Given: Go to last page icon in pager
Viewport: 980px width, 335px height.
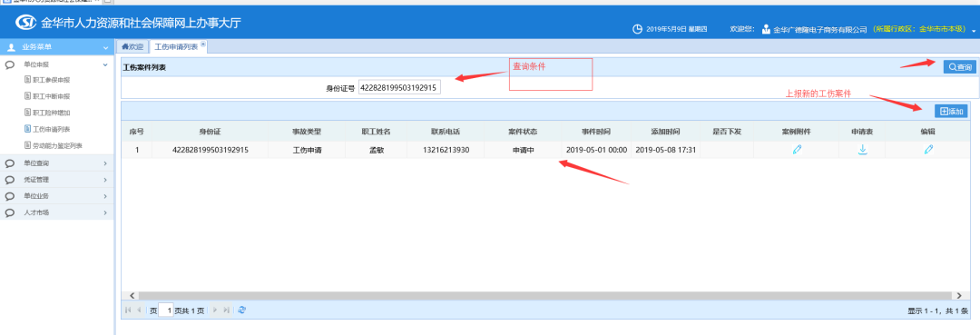Looking at the screenshot, I should click(x=226, y=310).
